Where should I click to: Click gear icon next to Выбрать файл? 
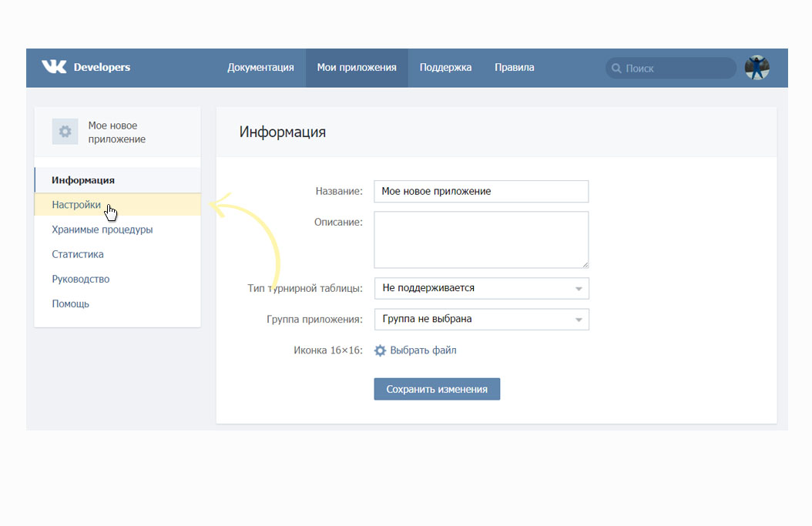[380, 350]
